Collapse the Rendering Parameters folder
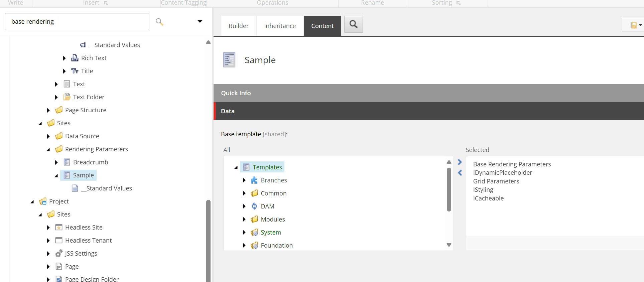Image resolution: width=644 pixels, height=282 pixels. (48, 149)
